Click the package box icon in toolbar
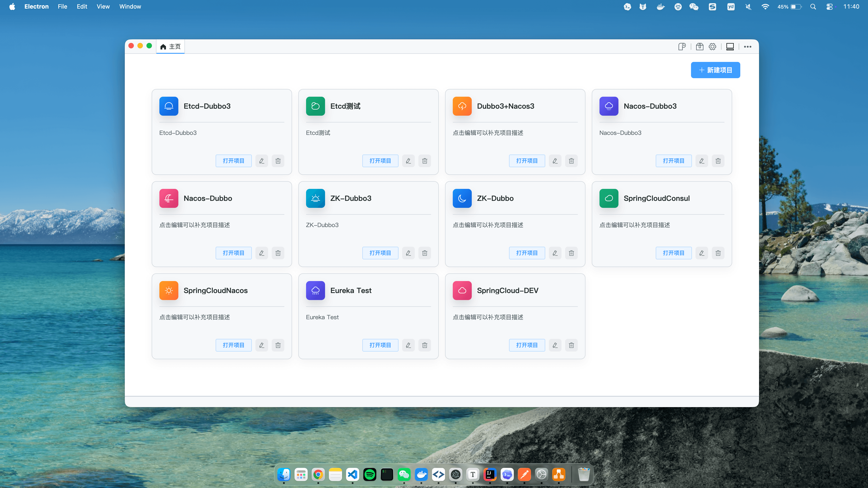This screenshot has height=488, width=868. (x=700, y=47)
